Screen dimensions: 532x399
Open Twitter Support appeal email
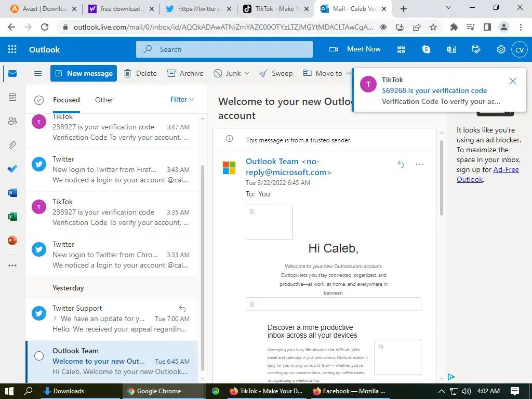(112, 318)
